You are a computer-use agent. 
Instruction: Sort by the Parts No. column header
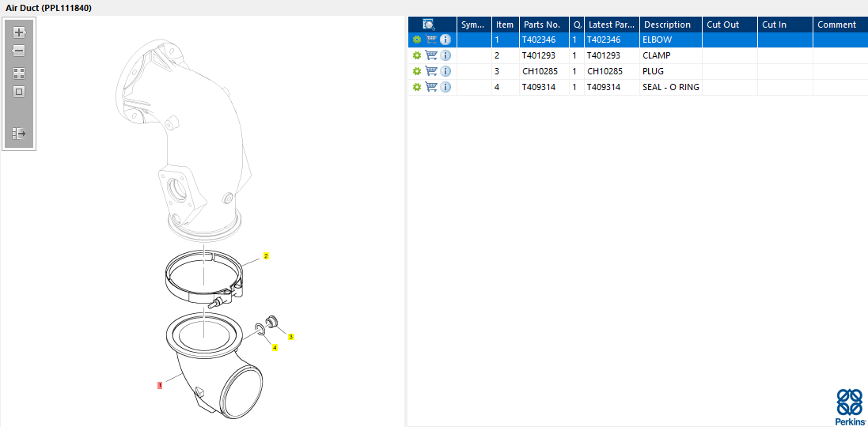(544, 25)
